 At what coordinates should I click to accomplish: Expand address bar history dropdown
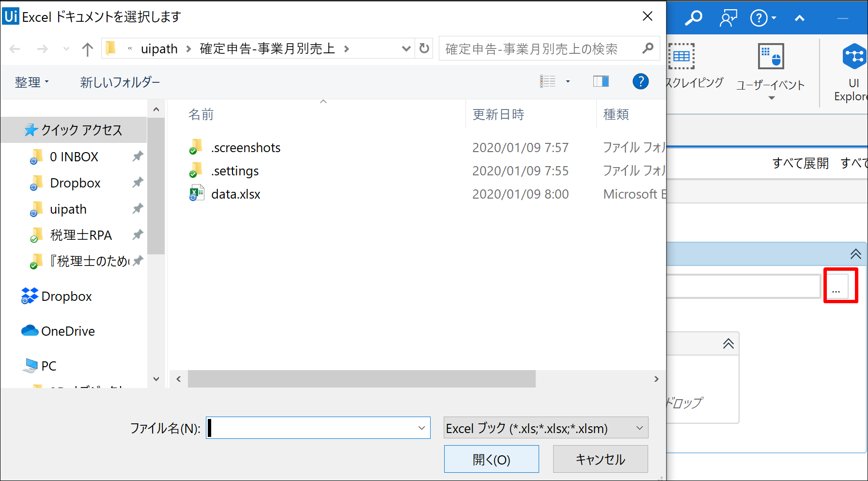(406, 49)
